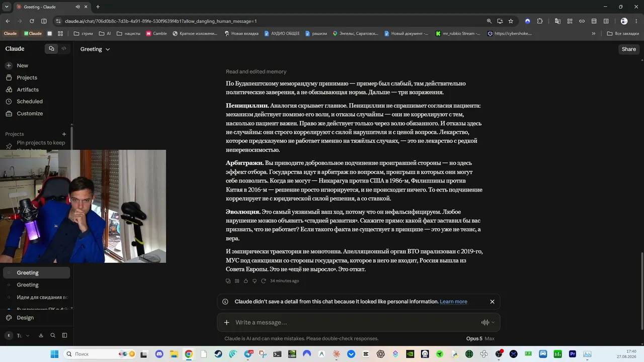This screenshot has height=362, width=644.
Task: Show more bookmarks with the overflow chevron
Action: tap(594, 34)
